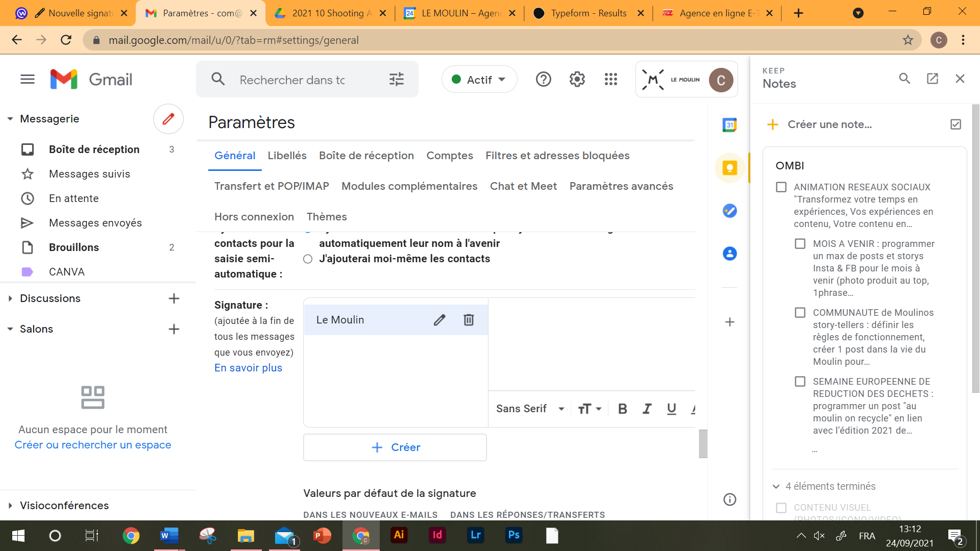Image resolution: width=980 pixels, height=551 pixels.
Task: Edit the Le Moulin signature name
Action: click(439, 320)
